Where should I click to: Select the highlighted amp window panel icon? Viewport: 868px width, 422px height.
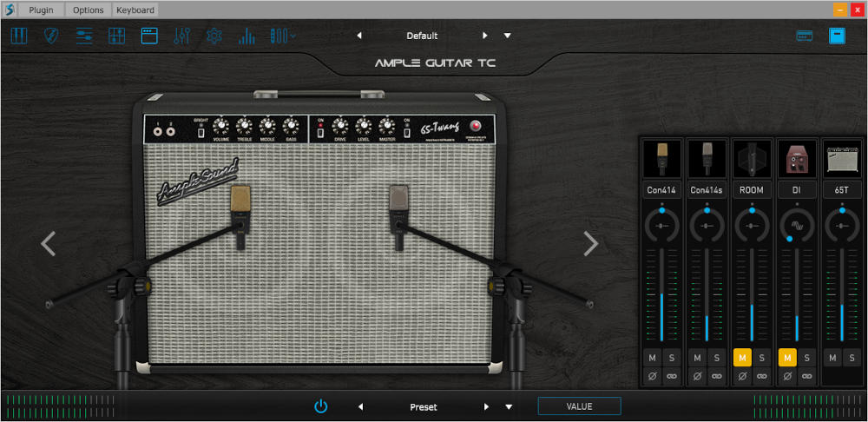(149, 36)
